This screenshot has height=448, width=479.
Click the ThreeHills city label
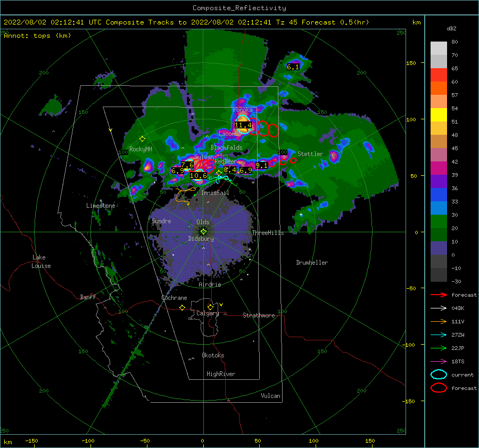click(268, 233)
